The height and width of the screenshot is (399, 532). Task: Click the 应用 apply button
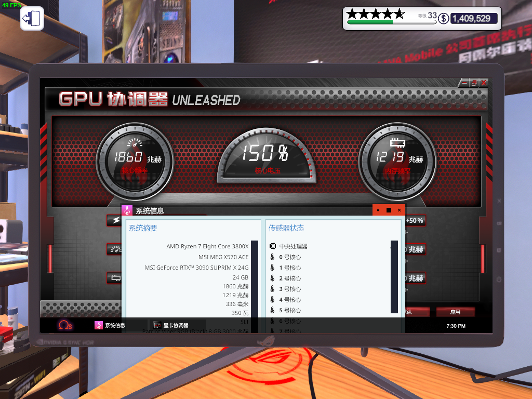(455, 312)
